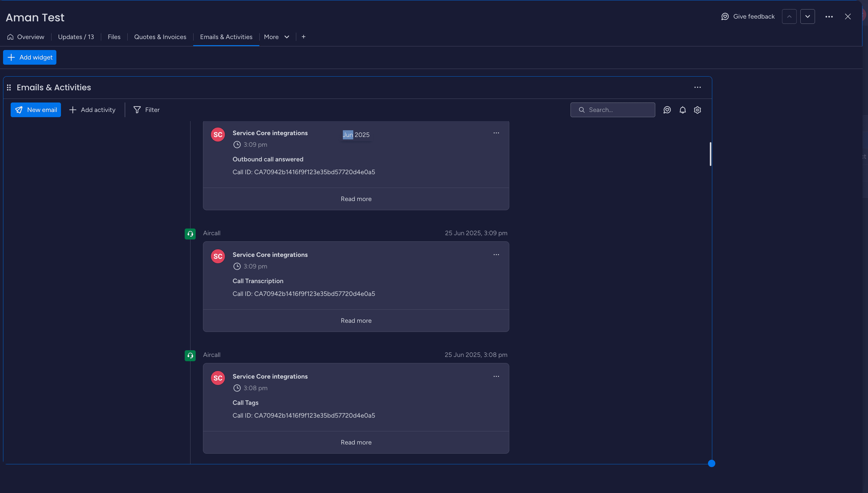Open the Updates / 13 tab

click(76, 37)
